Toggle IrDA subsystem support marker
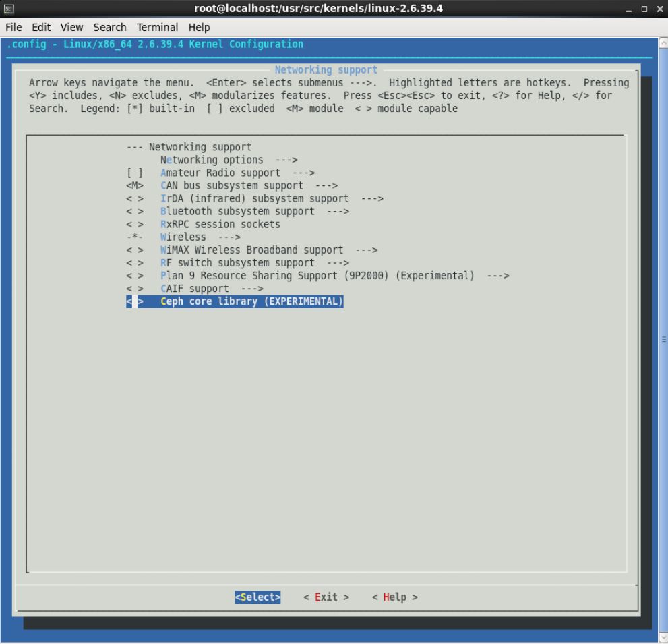 (135, 199)
